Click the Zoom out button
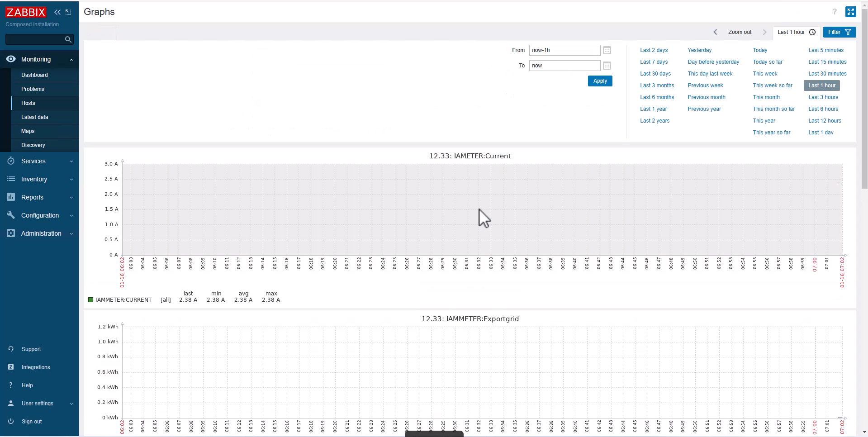 (x=740, y=32)
